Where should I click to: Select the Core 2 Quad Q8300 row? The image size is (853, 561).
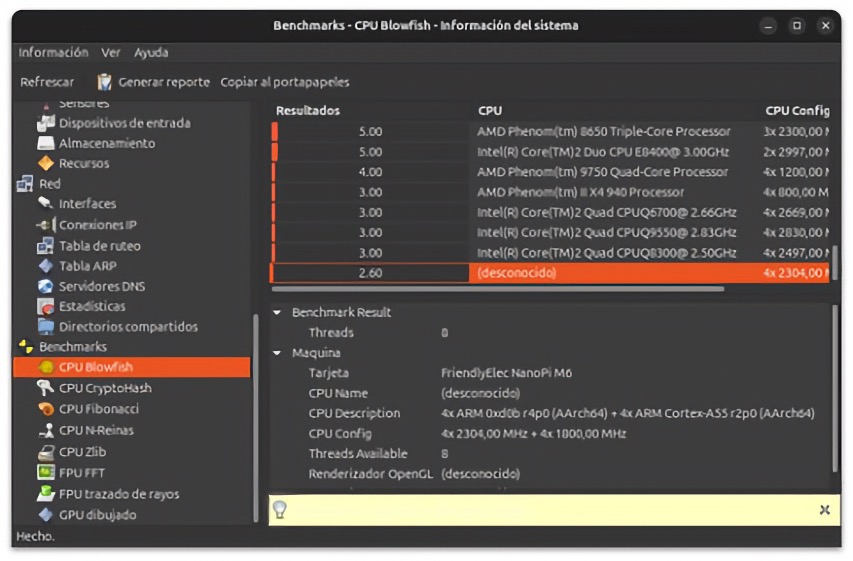tap(550, 253)
